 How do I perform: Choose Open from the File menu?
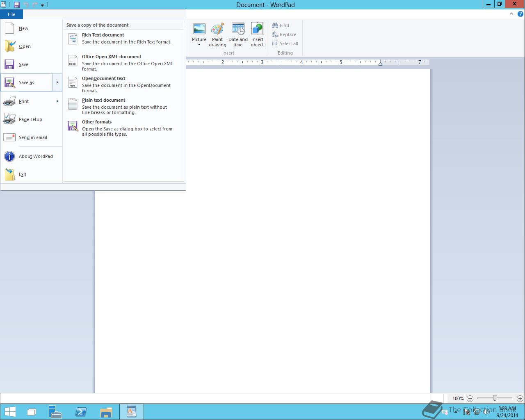(x=31, y=46)
